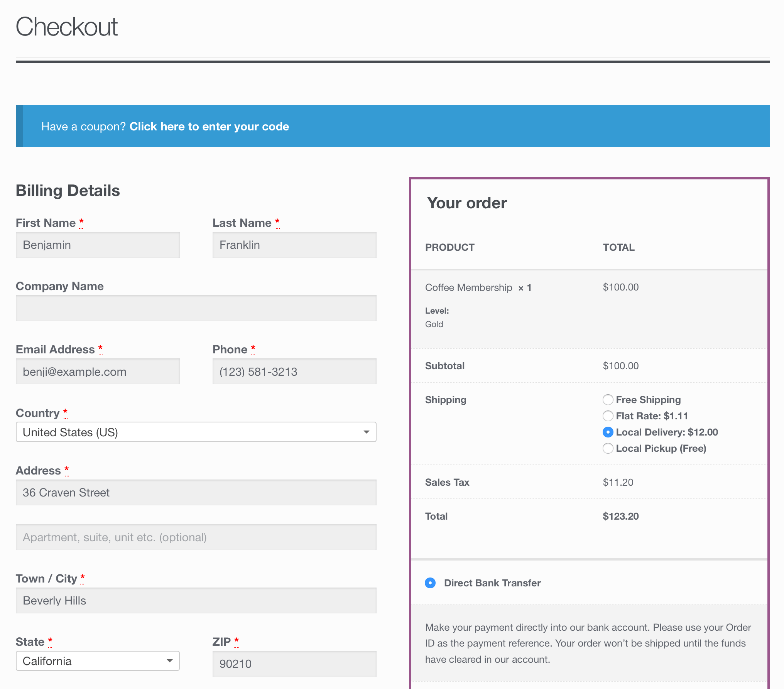
Task: Choose Flat Rate $1.11 shipping
Action: [x=608, y=416]
